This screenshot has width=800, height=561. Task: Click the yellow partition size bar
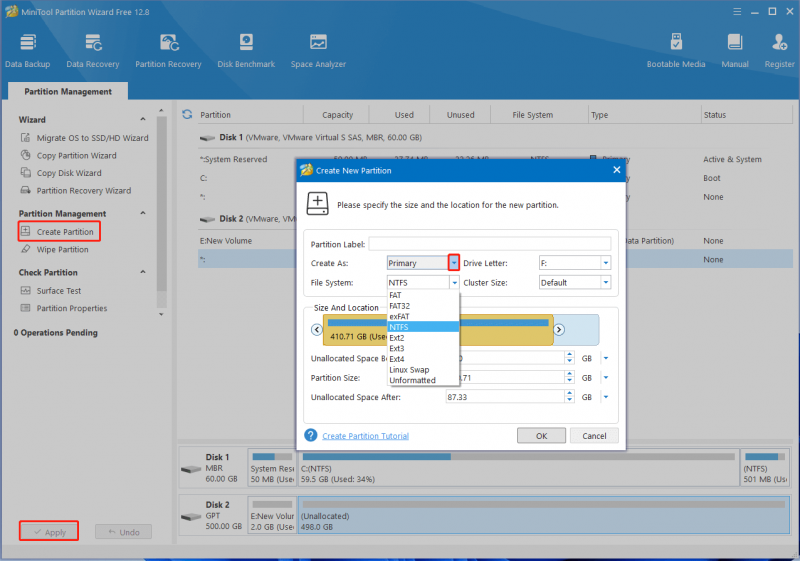point(438,330)
